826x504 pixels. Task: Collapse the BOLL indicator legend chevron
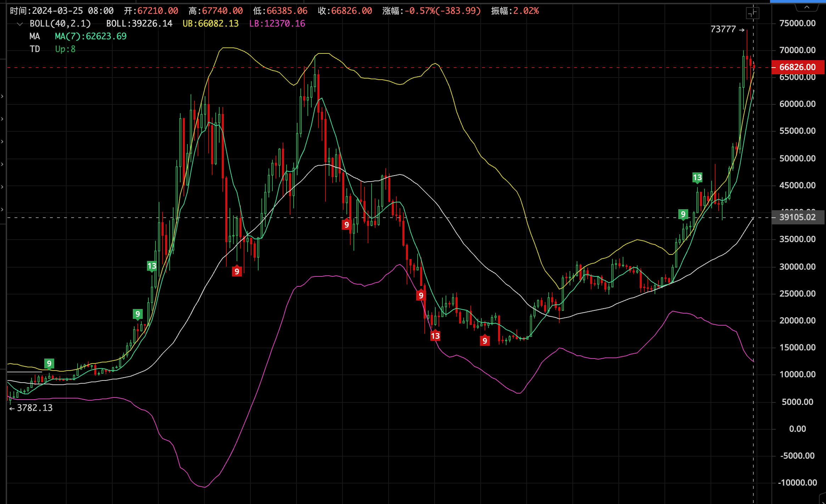[x=20, y=24]
